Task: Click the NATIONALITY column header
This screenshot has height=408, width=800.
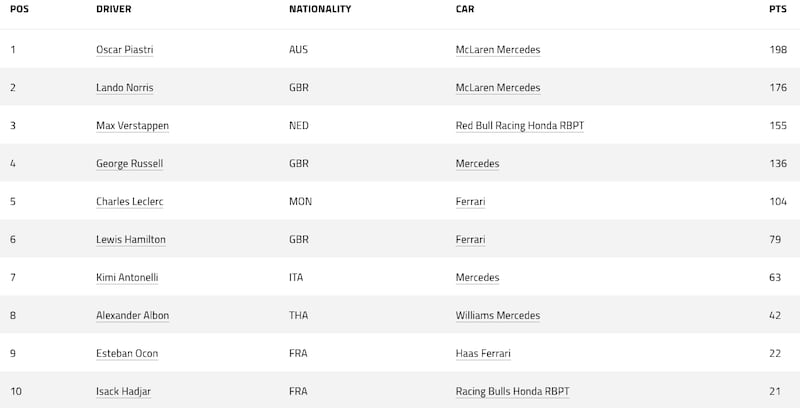Action: click(x=320, y=9)
